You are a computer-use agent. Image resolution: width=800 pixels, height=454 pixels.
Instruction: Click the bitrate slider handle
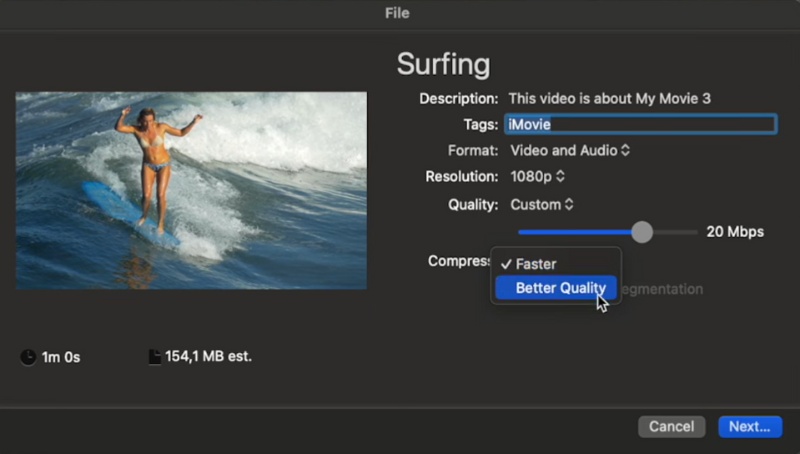point(642,232)
